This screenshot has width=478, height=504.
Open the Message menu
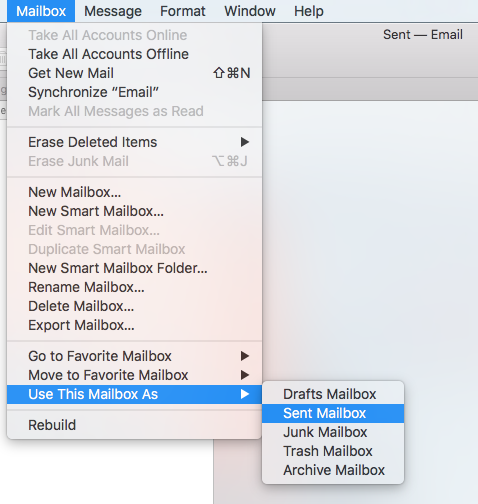113,11
